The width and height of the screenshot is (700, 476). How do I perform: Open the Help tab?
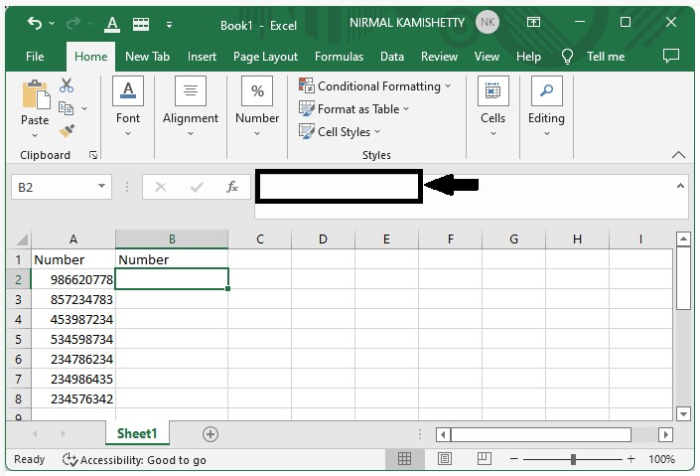coord(528,57)
